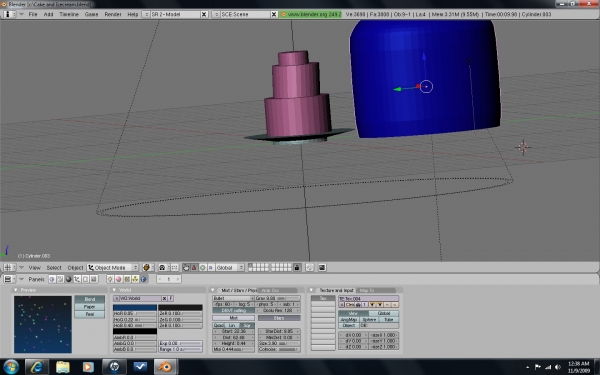The width and height of the screenshot is (600, 375).
Task: Open the Timeline menu
Action: pyautogui.click(x=69, y=14)
